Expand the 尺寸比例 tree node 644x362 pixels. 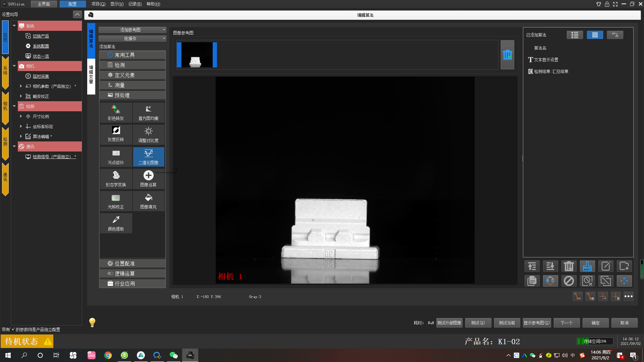[21, 116]
